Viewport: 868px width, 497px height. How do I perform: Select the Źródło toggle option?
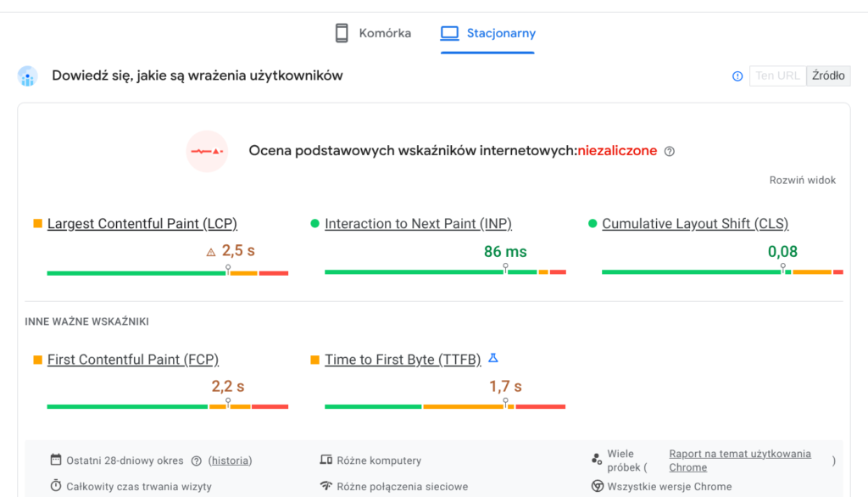(x=828, y=76)
